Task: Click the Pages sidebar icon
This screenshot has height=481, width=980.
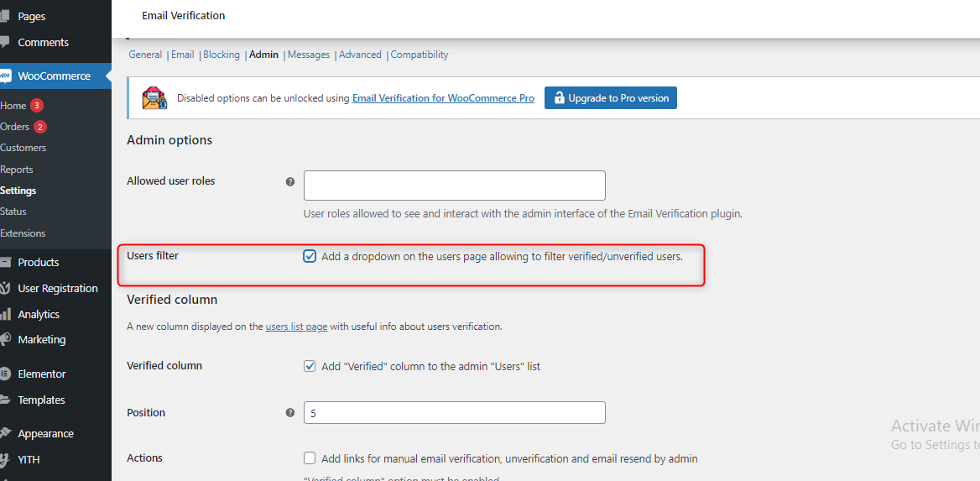Action: click(x=4, y=16)
